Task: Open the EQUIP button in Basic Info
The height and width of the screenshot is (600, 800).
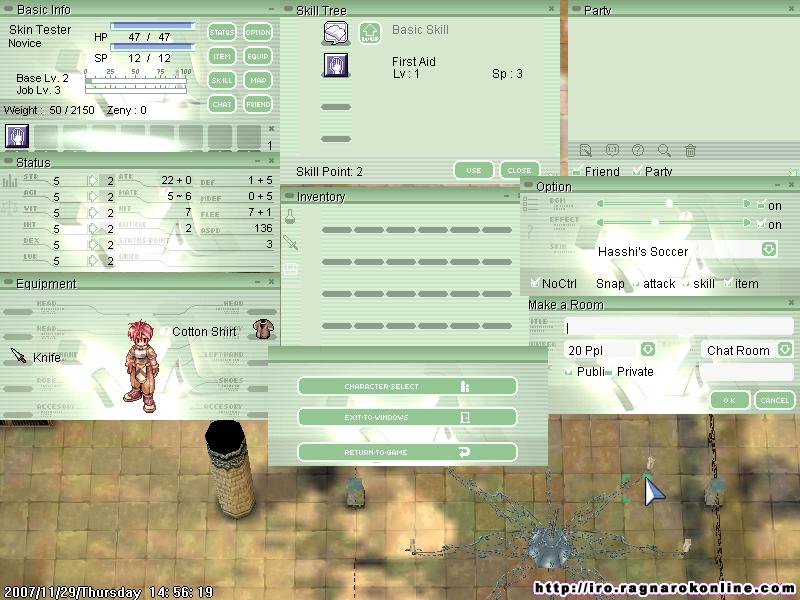Action: pos(258,56)
